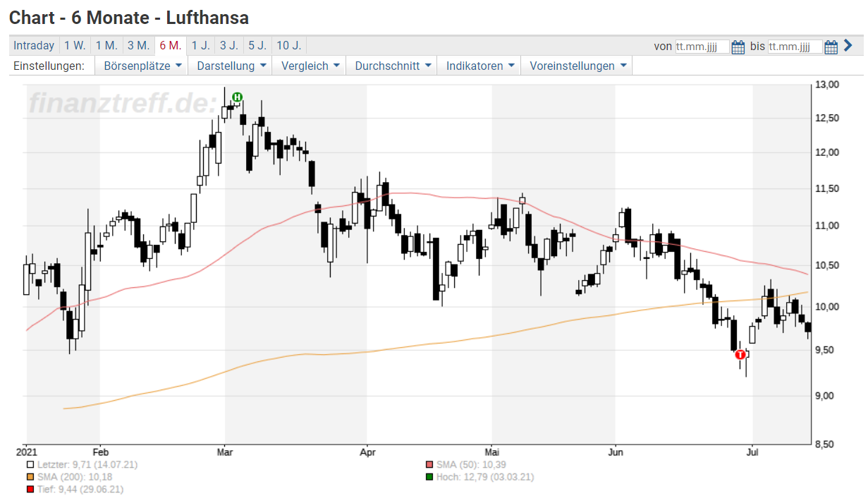Select the 3 M. time range tab
The image size is (868, 496).
138,46
